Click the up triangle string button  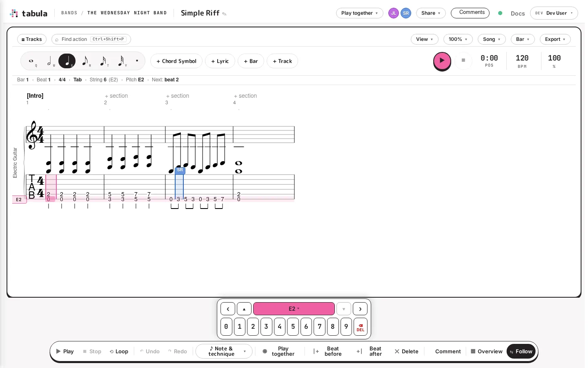(244, 309)
